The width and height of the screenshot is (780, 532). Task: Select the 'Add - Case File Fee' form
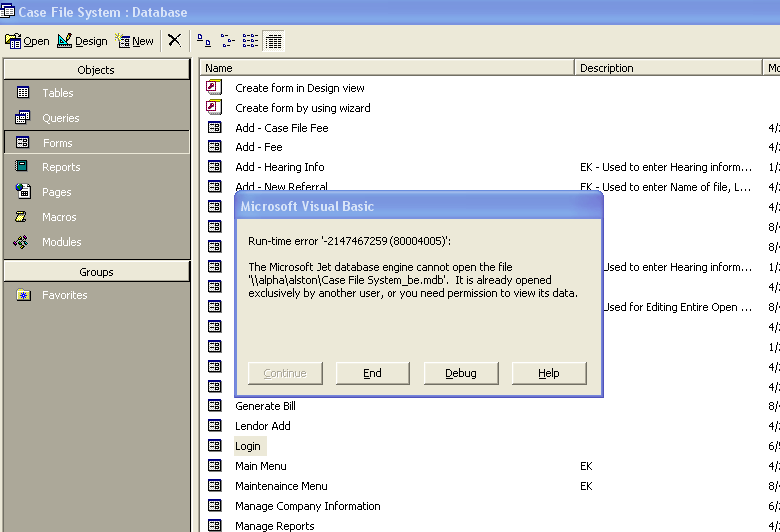(x=282, y=128)
